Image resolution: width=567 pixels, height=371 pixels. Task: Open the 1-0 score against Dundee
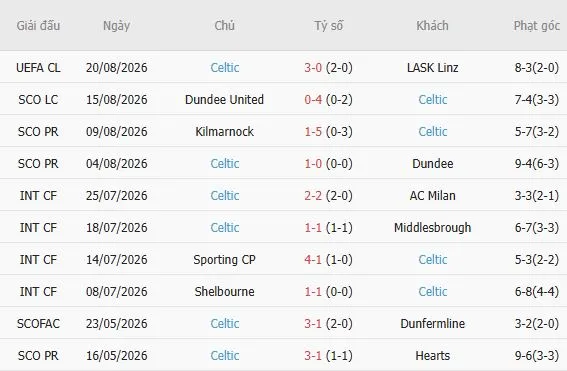(313, 163)
